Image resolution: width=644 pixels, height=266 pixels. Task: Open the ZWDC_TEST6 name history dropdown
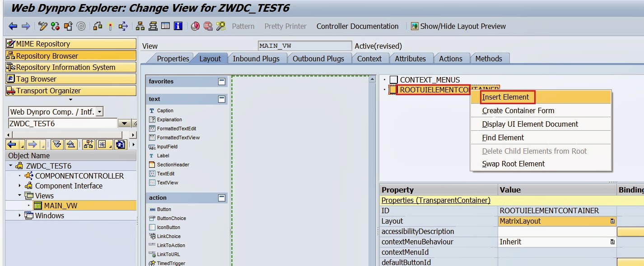pos(125,124)
